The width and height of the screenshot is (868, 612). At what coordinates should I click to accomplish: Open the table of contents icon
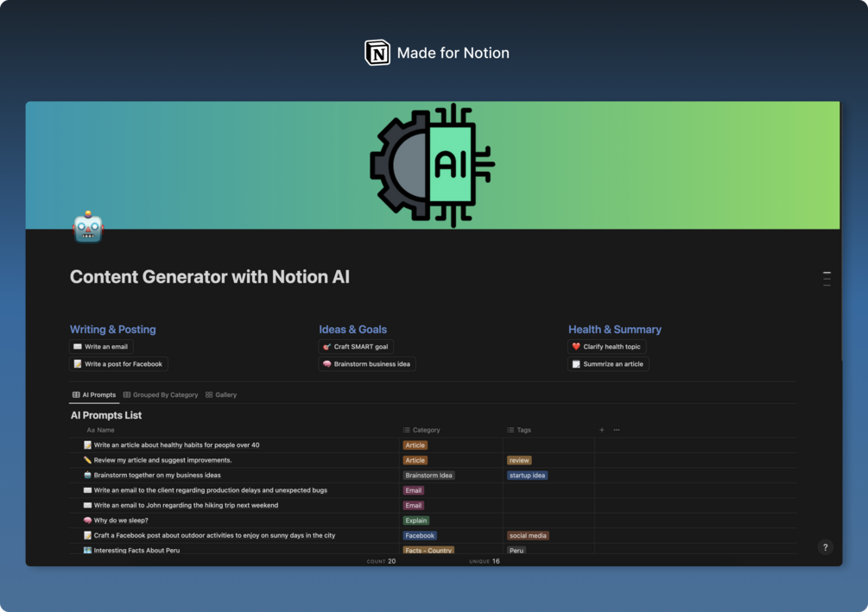pos(827,278)
